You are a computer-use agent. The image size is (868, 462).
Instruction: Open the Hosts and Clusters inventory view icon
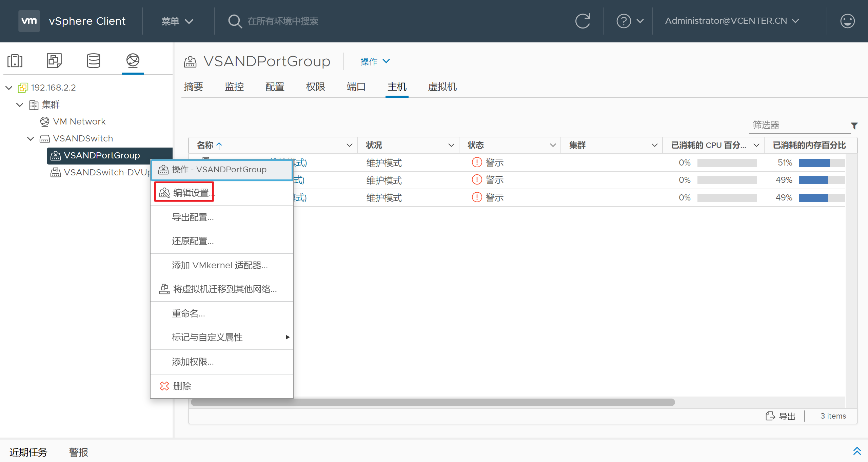coord(15,61)
